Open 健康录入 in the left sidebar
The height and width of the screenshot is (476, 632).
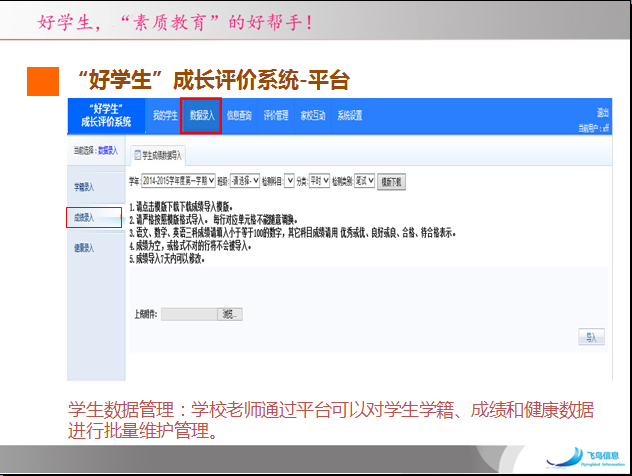pos(85,248)
